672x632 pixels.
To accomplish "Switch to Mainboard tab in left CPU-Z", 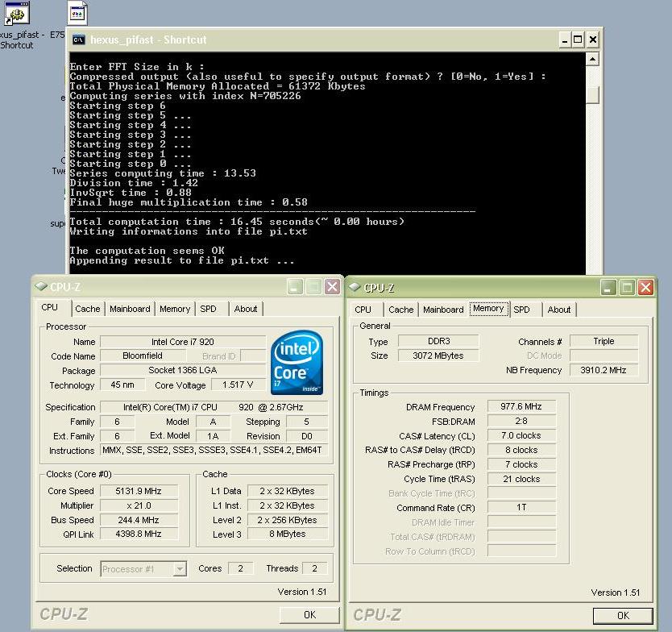I will 130,309.
